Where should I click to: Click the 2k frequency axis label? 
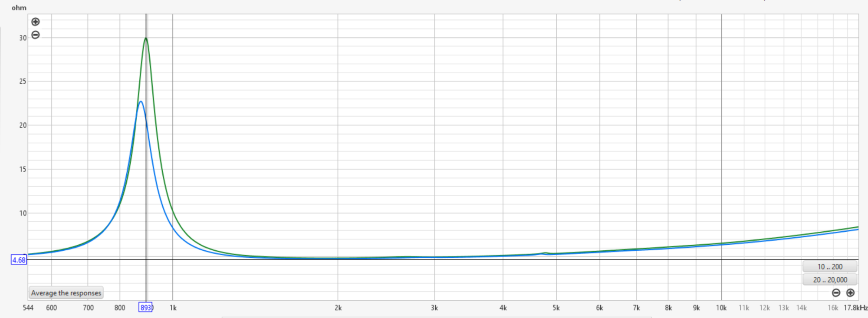tap(338, 308)
